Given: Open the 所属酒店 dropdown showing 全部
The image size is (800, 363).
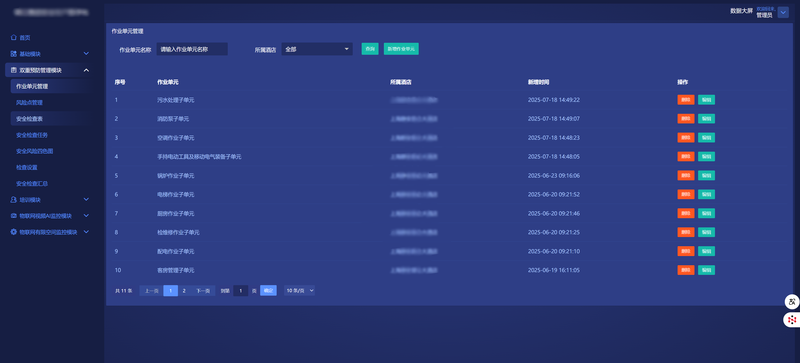Looking at the screenshot, I should (317, 49).
